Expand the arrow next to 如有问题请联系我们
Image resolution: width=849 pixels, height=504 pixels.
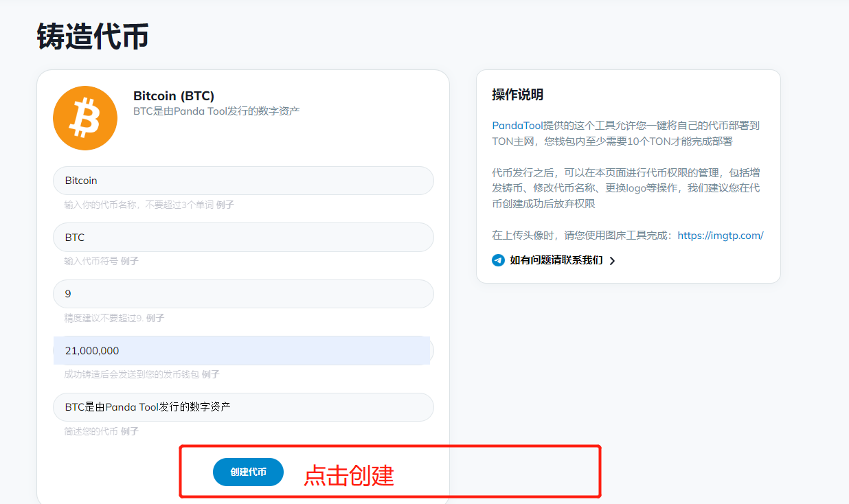pyautogui.click(x=612, y=261)
